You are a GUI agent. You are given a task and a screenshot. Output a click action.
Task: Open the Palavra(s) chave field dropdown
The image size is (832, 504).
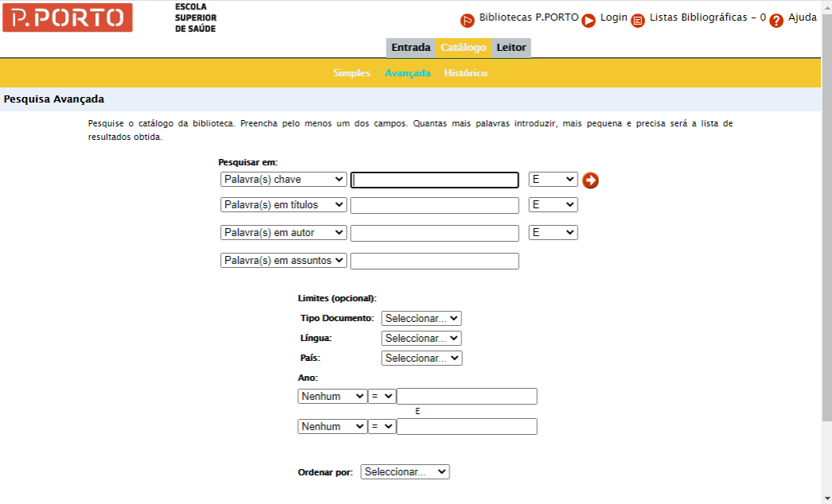[x=283, y=180]
